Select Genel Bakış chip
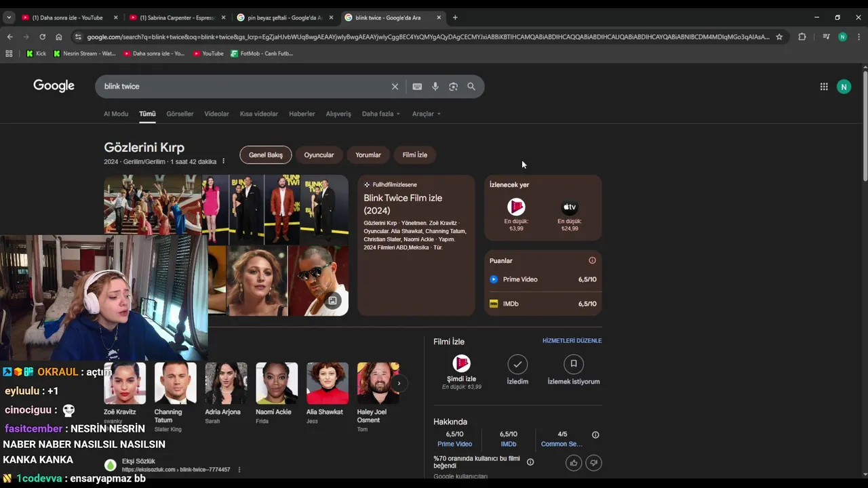 pos(266,155)
